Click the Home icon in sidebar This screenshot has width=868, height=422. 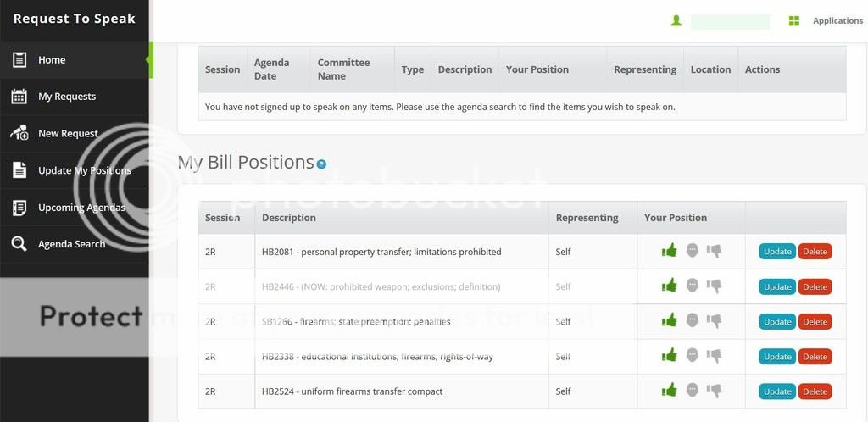click(19, 60)
